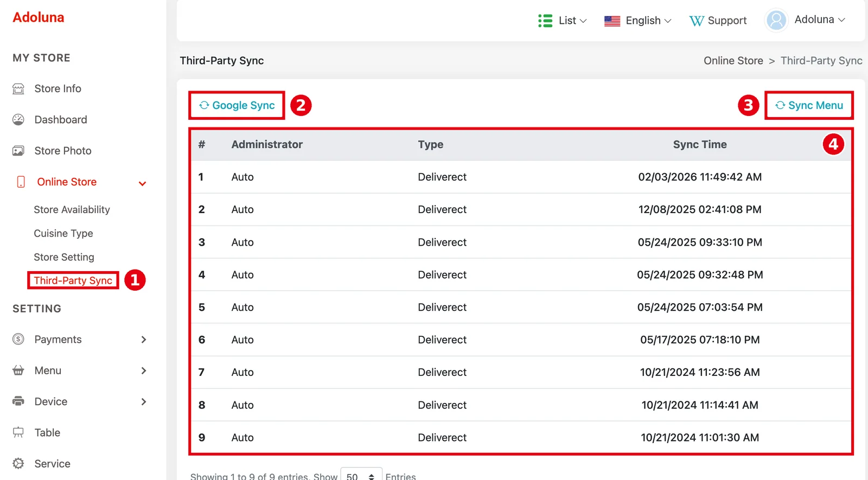Click the green List view icon
The height and width of the screenshot is (480, 868).
(x=545, y=21)
